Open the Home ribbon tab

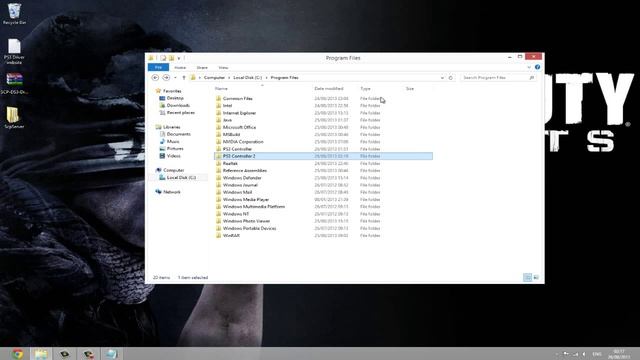point(180,67)
